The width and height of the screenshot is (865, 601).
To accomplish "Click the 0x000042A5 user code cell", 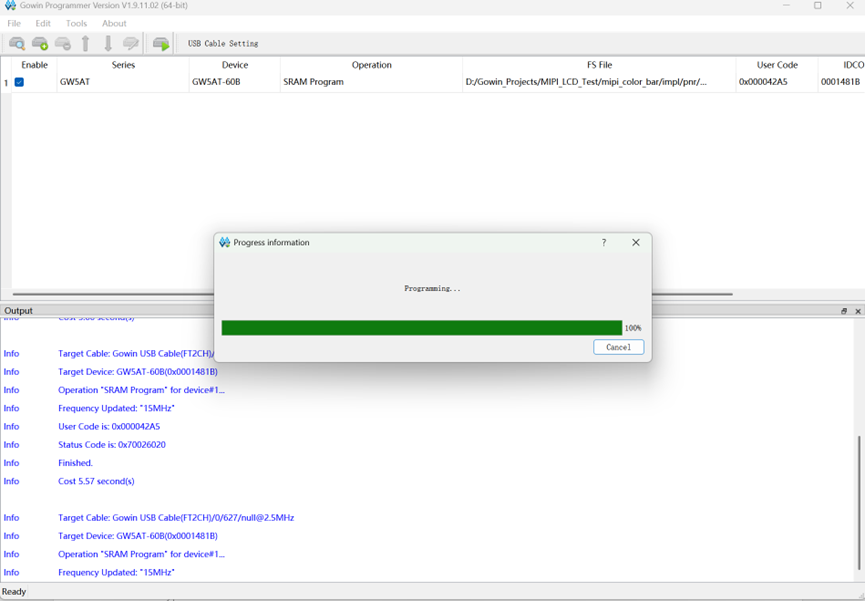I will [x=777, y=82].
